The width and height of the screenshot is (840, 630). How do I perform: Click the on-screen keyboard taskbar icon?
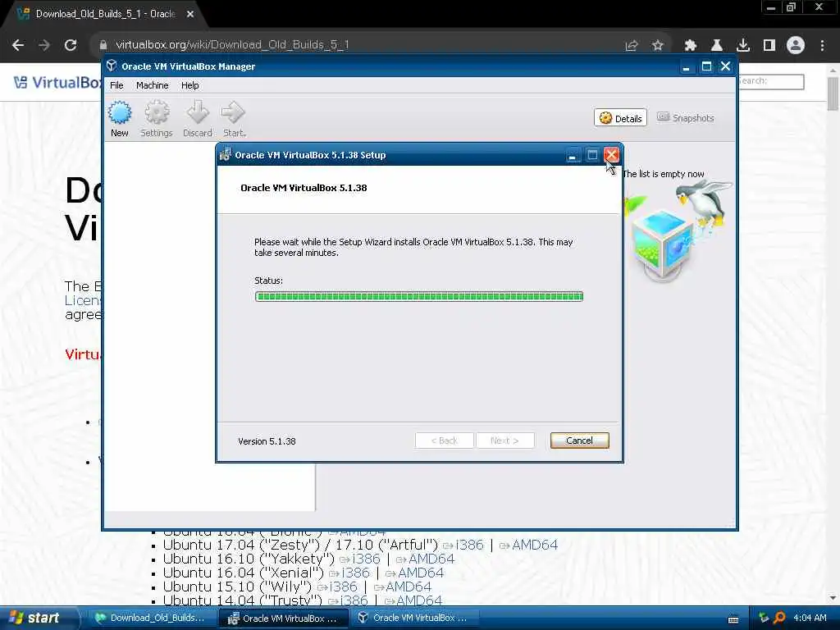click(x=733, y=619)
